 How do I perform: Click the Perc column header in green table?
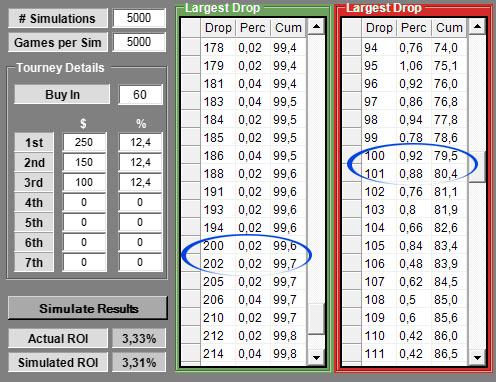tap(253, 28)
